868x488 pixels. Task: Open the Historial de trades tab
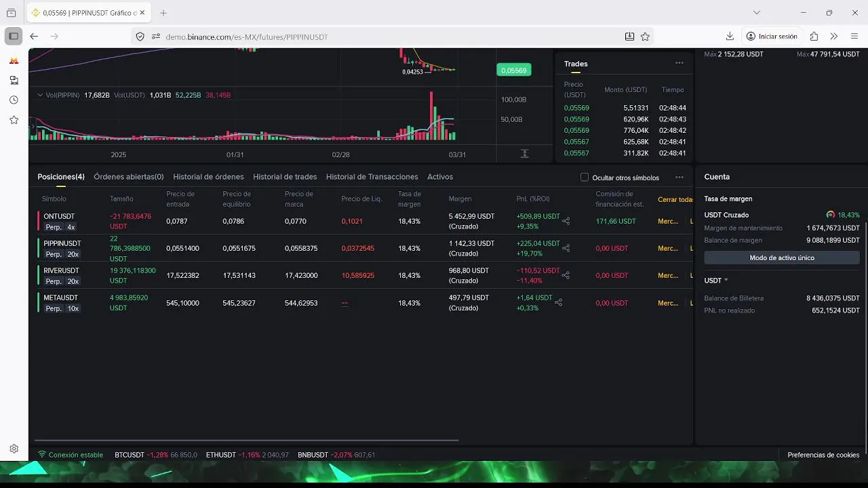[285, 177]
